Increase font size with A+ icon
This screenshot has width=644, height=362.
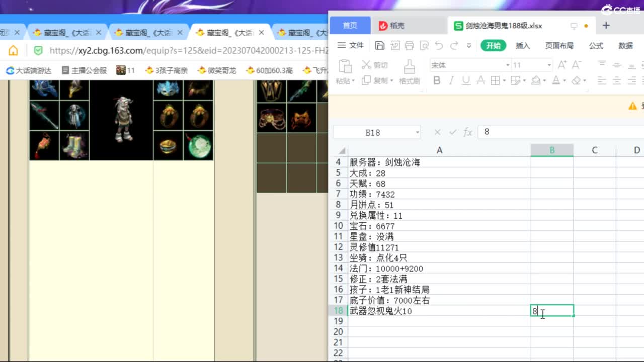coord(562,65)
